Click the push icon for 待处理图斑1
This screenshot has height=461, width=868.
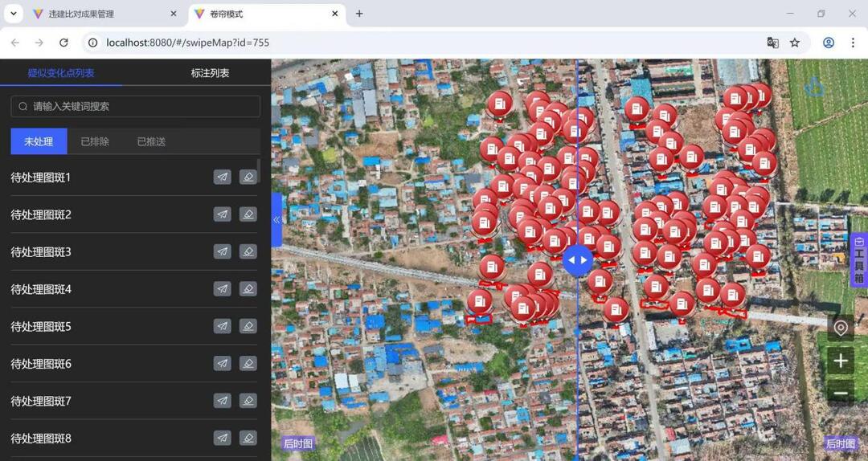coord(223,177)
